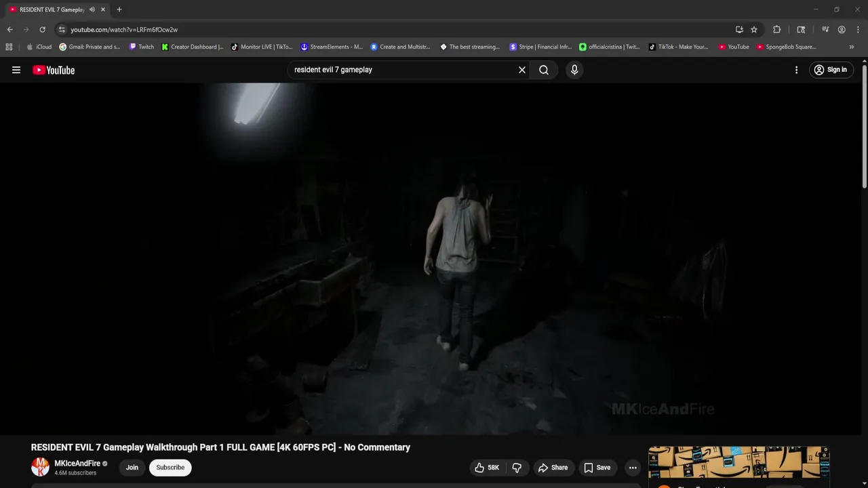Open the MKIceAndFire channel avatar
This screenshot has height=488, width=868.
point(41,467)
